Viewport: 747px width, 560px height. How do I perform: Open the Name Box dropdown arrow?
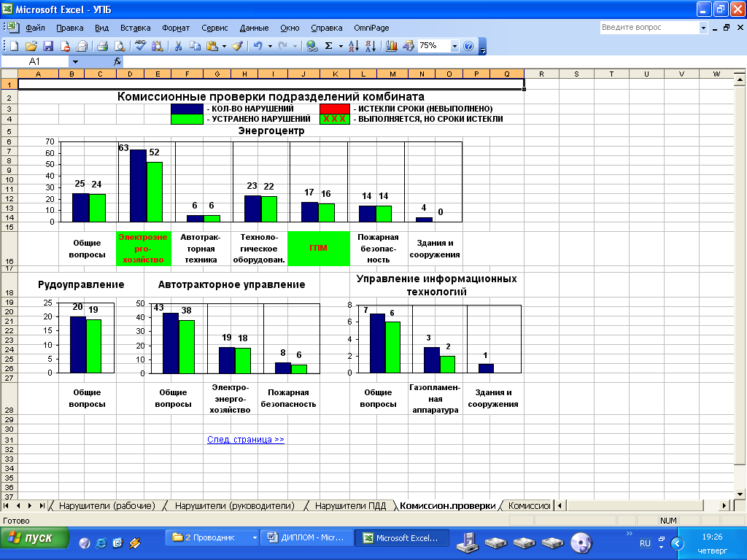click(x=75, y=62)
